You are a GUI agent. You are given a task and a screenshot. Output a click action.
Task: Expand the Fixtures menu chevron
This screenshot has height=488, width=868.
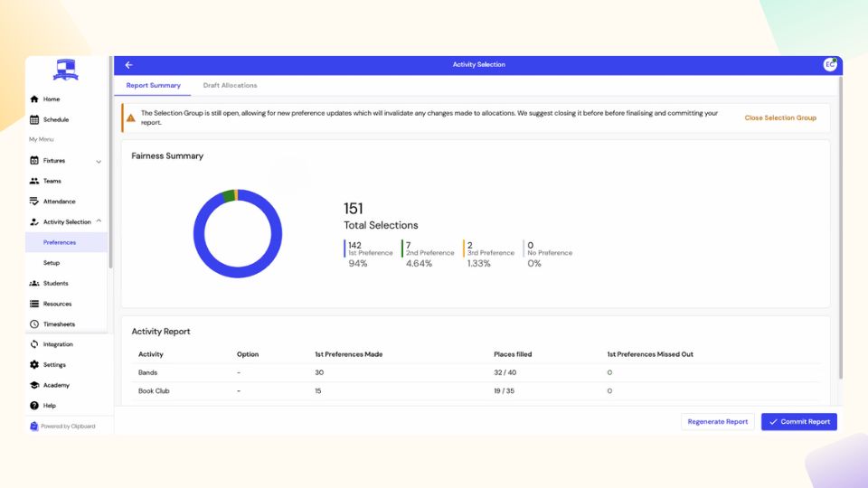click(99, 162)
